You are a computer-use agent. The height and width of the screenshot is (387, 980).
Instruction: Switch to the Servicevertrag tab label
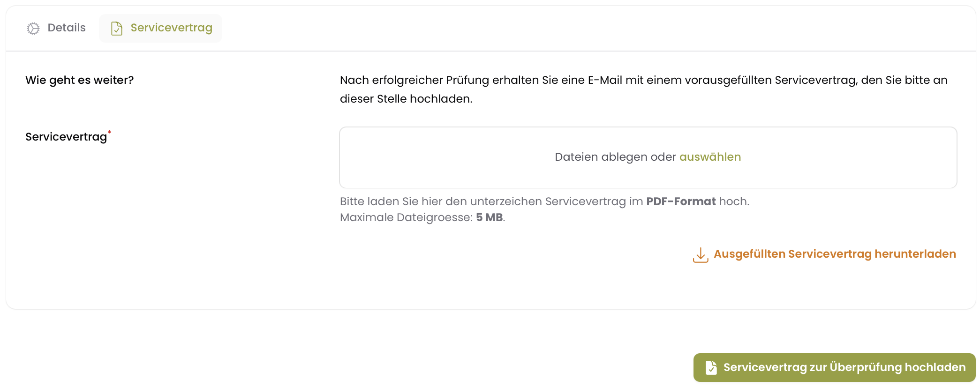tap(171, 28)
